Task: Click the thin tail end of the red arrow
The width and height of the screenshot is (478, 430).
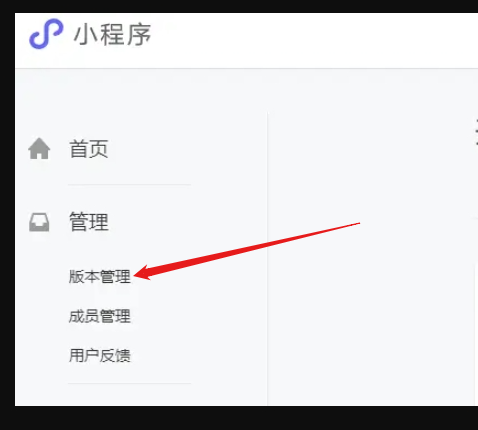Action: [x=353, y=224]
